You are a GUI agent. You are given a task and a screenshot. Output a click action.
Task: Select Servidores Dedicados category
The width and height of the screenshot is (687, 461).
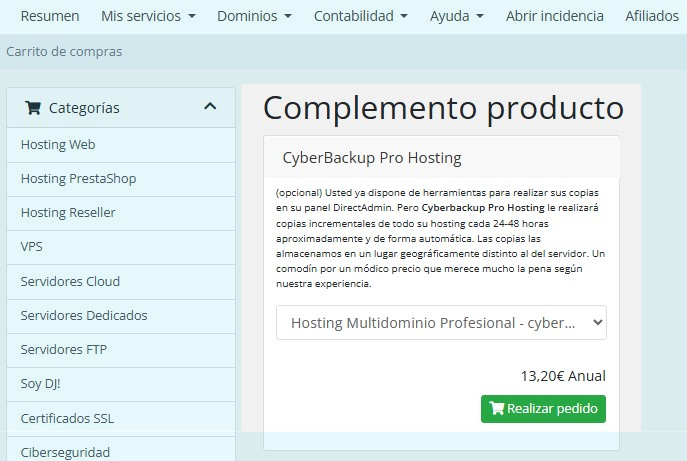tap(121, 316)
